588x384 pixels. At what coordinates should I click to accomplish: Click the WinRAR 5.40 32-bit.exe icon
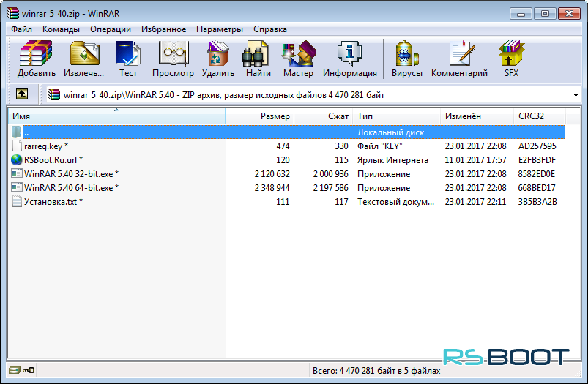(17, 173)
